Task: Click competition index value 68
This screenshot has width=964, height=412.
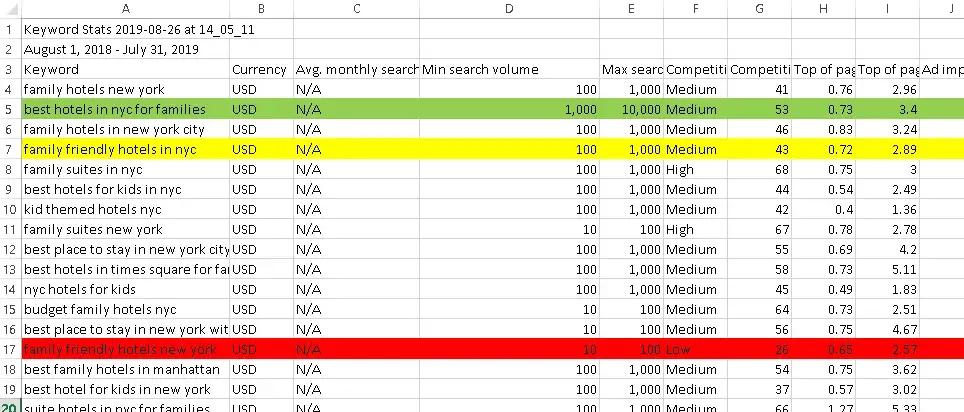Action: point(759,170)
